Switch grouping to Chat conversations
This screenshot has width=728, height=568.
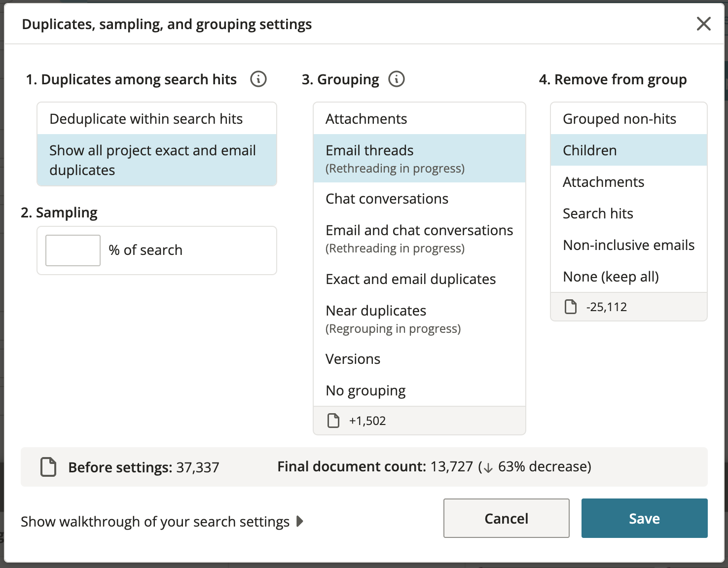pyautogui.click(x=387, y=198)
